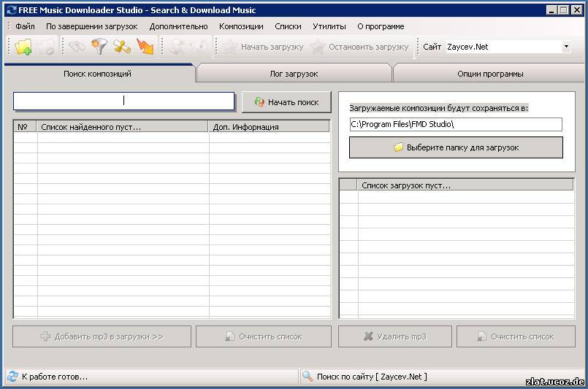Click the Начать поиск button
The height and width of the screenshot is (389, 588).
(x=287, y=102)
